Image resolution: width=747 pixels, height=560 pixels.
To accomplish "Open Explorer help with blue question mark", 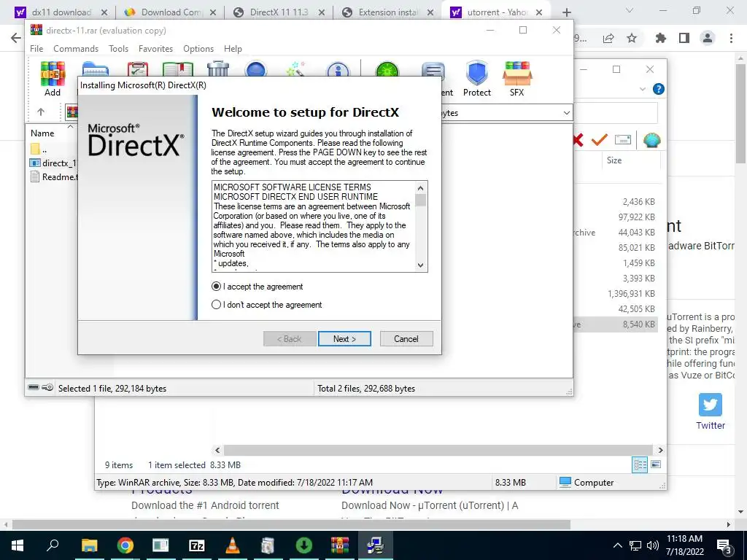I will pyautogui.click(x=659, y=89).
